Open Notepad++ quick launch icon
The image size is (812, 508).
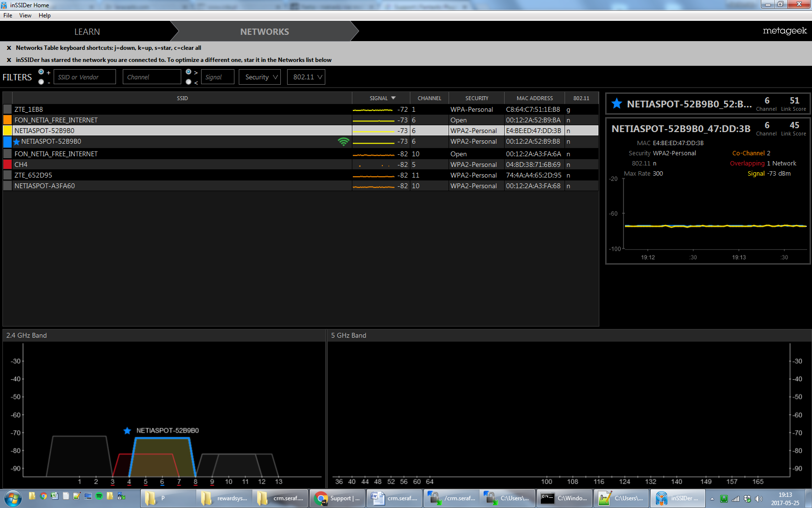[77, 496]
